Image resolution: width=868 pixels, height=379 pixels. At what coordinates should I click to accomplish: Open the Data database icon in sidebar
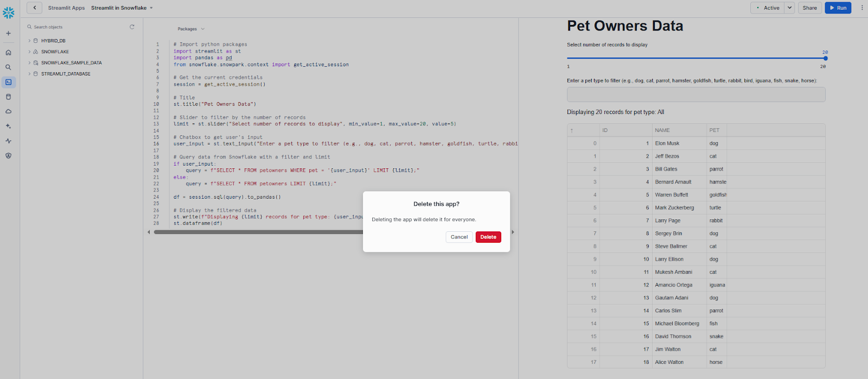coord(8,97)
